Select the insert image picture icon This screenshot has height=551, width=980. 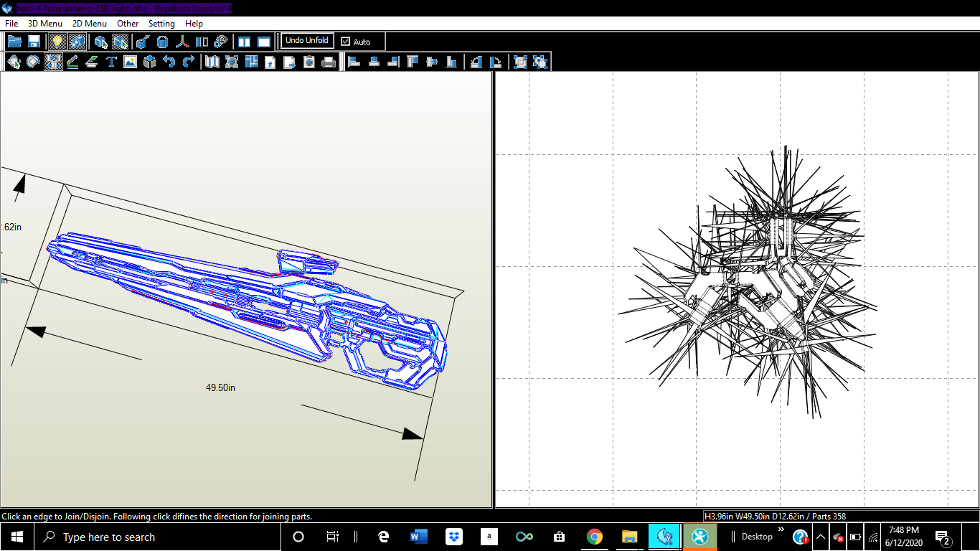(x=130, y=62)
